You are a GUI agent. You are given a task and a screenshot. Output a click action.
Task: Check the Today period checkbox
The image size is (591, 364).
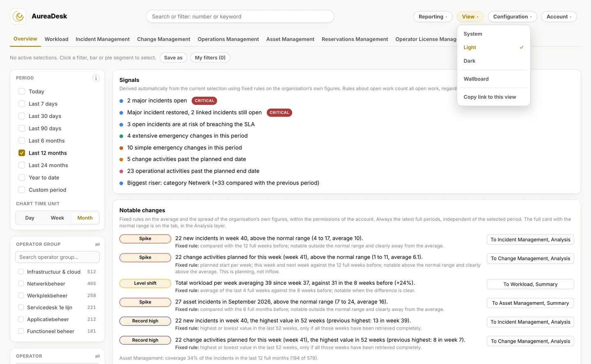tap(22, 91)
